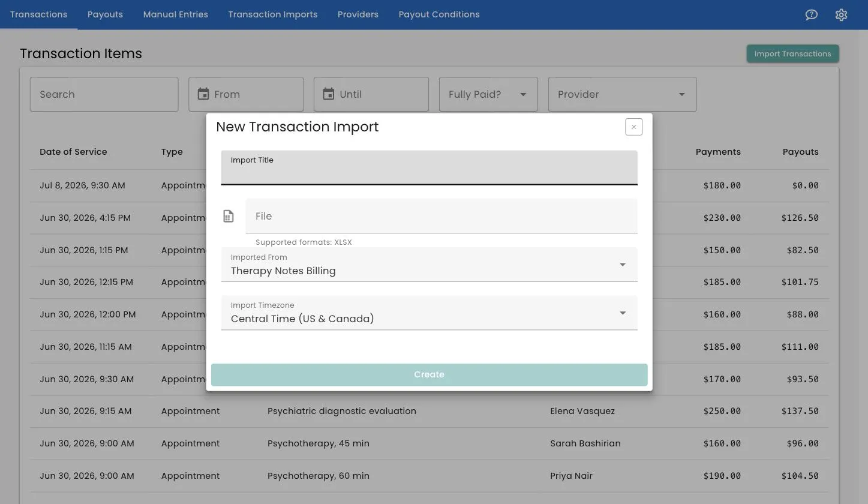Select the Jun 30, 2026, 12:15 PM row
The width and height of the screenshot is (868, 504).
(x=429, y=282)
